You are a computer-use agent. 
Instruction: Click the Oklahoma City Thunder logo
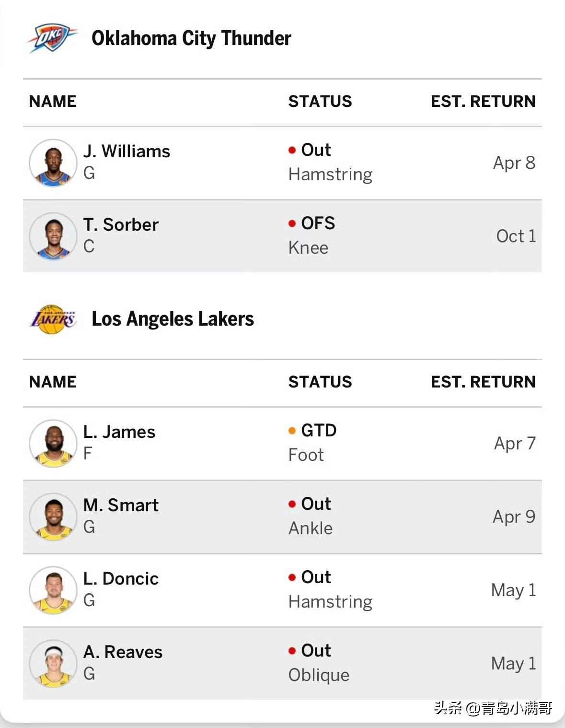pos(52,38)
